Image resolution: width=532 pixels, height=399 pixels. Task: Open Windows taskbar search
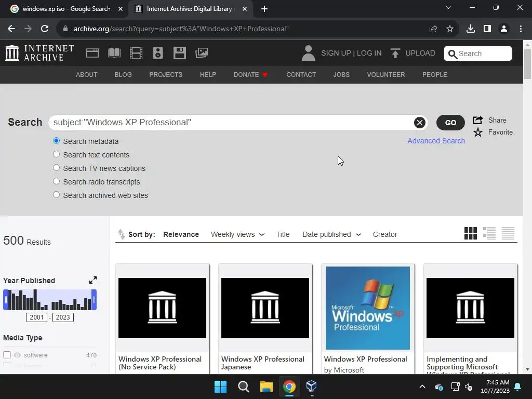tap(244, 386)
